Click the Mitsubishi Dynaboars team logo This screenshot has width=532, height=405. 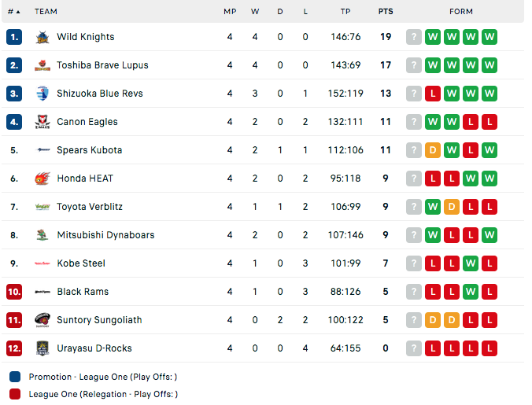point(42,235)
